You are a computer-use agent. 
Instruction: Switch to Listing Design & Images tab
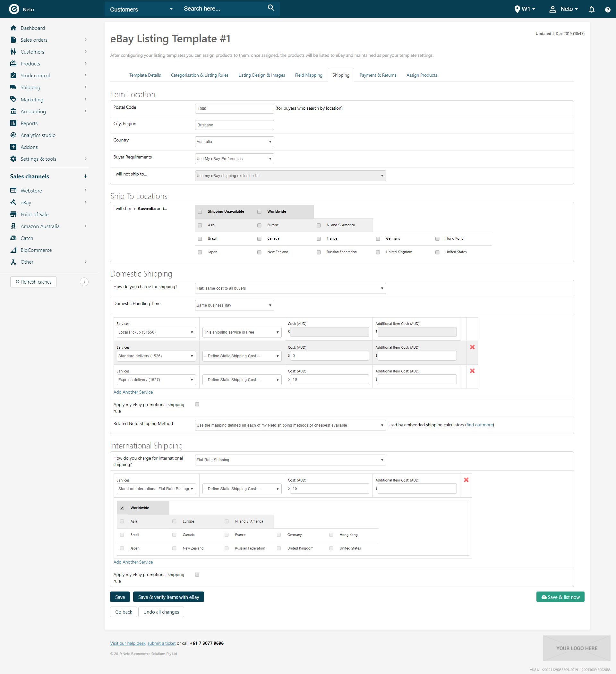tap(261, 75)
